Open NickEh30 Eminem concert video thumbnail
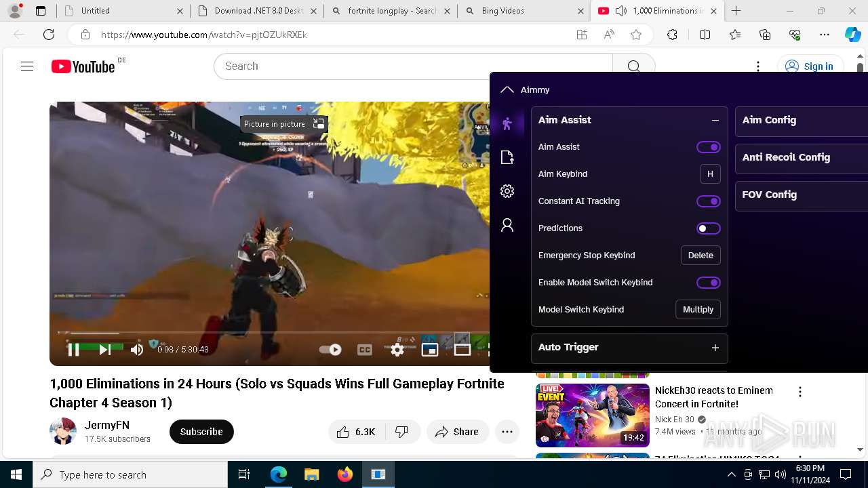 (593, 415)
